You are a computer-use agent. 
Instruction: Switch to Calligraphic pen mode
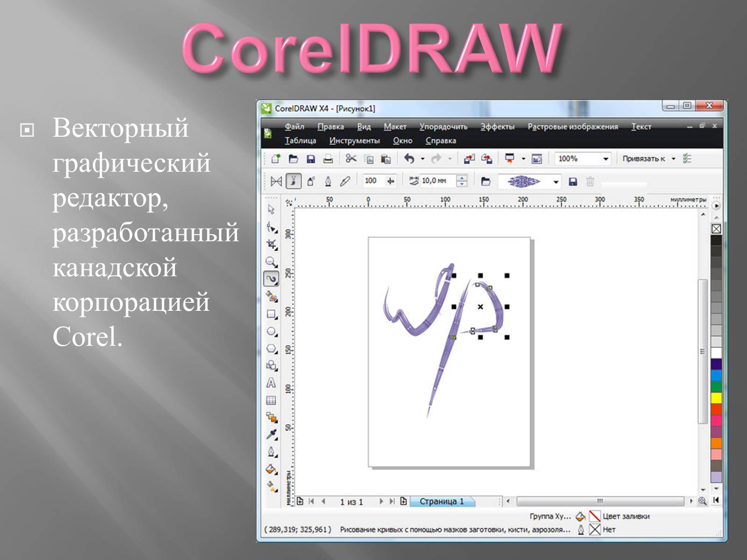click(328, 181)
